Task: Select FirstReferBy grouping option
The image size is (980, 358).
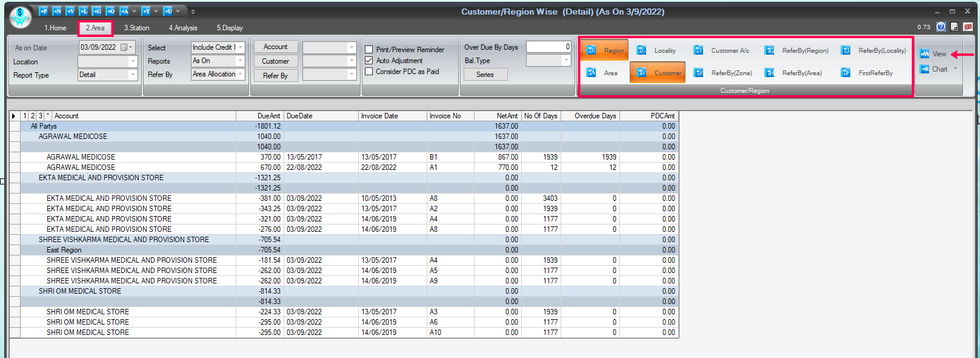Action: click(867, 73)
